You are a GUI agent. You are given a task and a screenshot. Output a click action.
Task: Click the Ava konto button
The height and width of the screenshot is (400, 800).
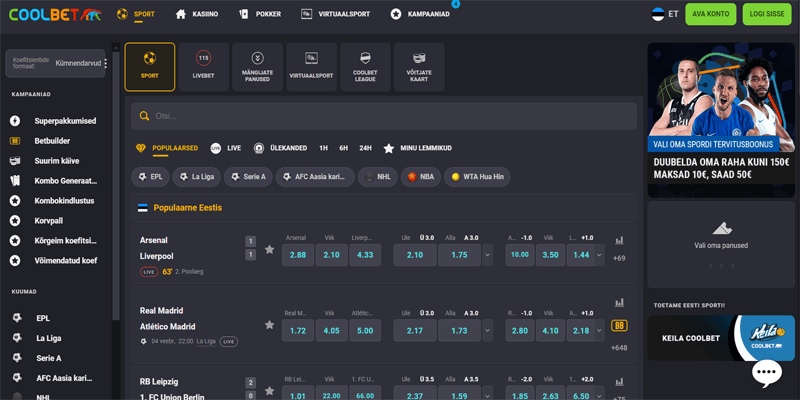(x=711, y=14)
